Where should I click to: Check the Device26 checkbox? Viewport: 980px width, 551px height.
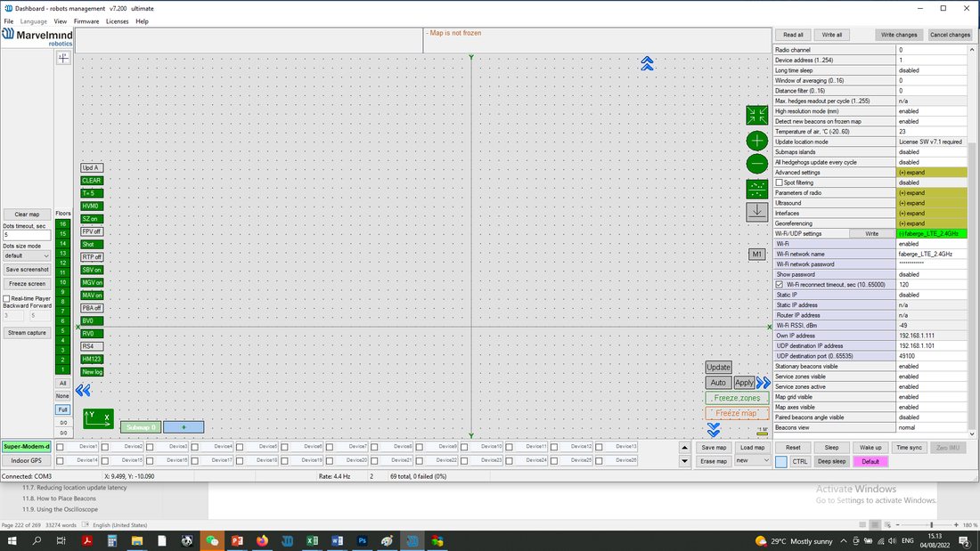click(x=599, y=460)
